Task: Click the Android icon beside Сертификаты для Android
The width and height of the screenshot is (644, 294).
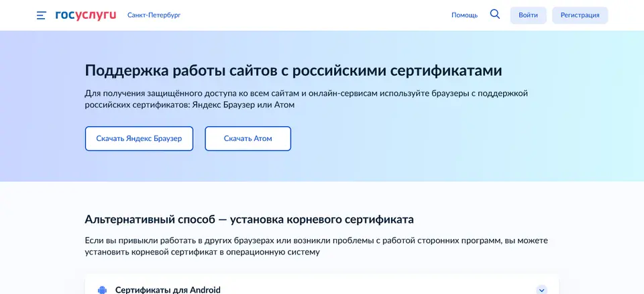Action: 102,289
